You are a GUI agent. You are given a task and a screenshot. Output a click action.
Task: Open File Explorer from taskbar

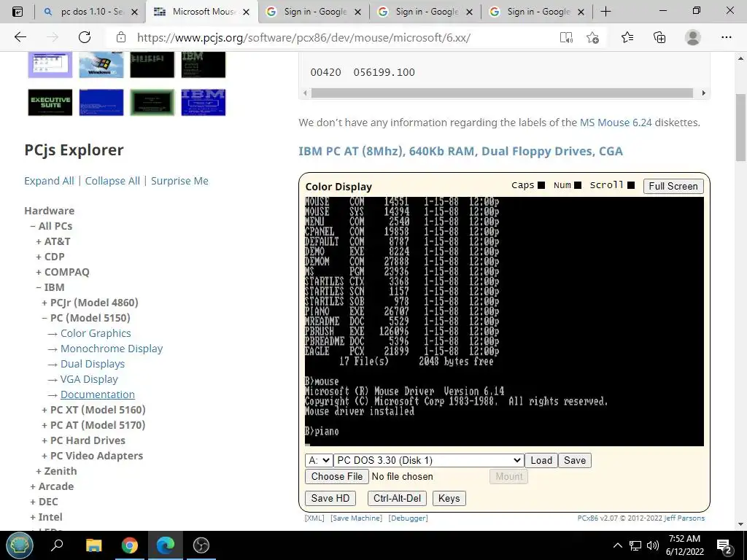pyautogui.click(x=93, y=545)
